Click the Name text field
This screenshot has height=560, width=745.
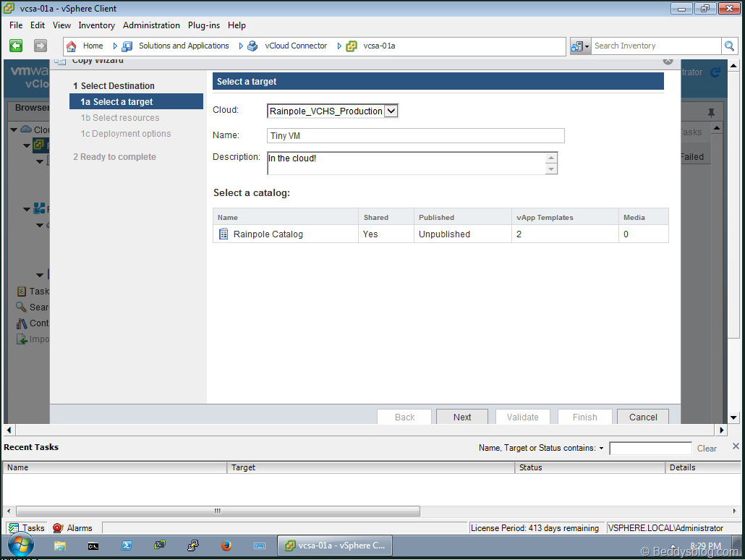[416, 135]
